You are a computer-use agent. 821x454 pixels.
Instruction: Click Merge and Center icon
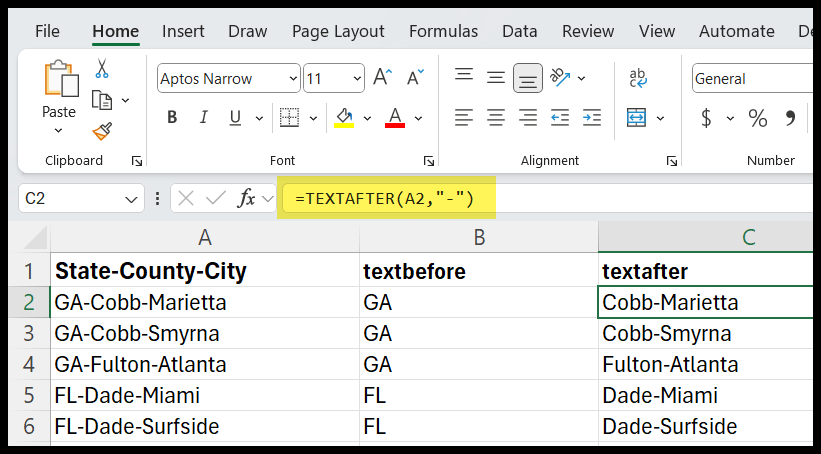pos(636,118)
